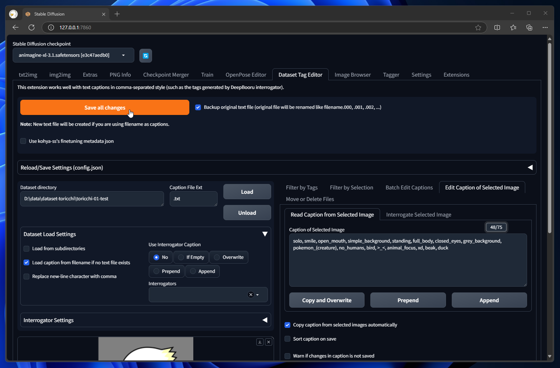
Task: Click the Save all changes button
Action: [105, 108]
